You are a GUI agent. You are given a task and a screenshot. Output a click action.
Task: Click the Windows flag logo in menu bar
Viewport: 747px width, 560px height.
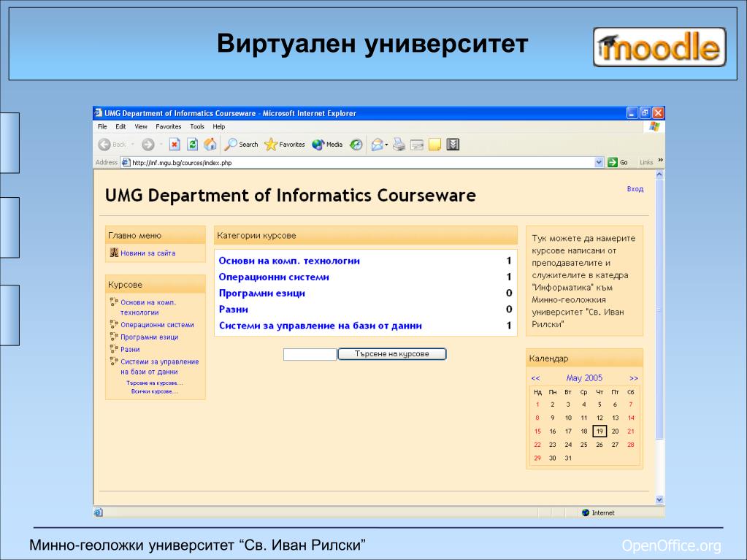654,126
